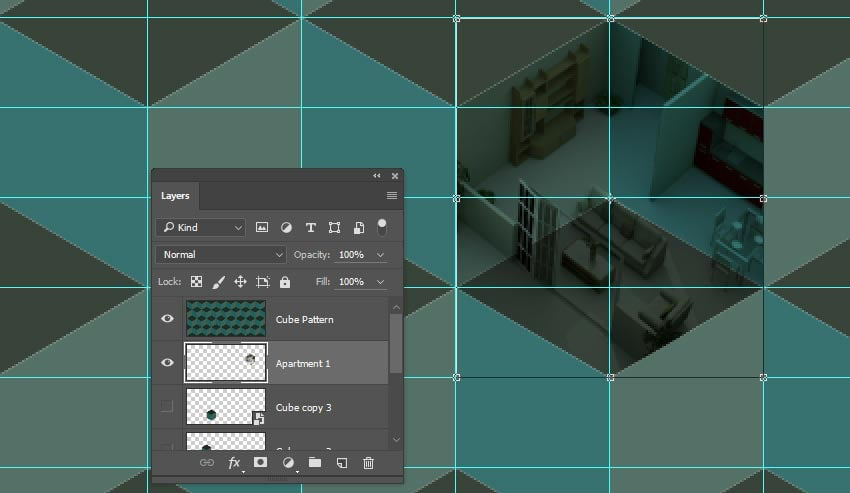Viewport: 850px width, 493px height.
Task: Click the layers list scroll down arrow
Action: (396, 440)
